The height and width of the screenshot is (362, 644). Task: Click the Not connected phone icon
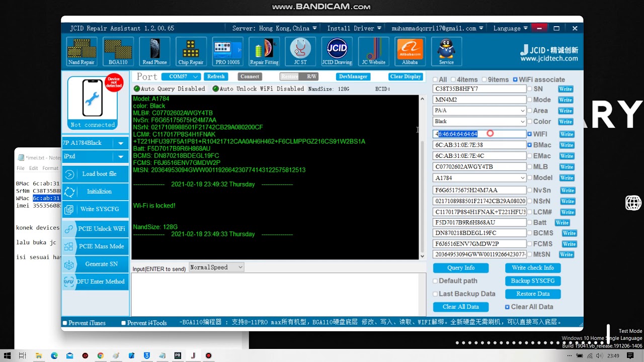pos(93,102)
